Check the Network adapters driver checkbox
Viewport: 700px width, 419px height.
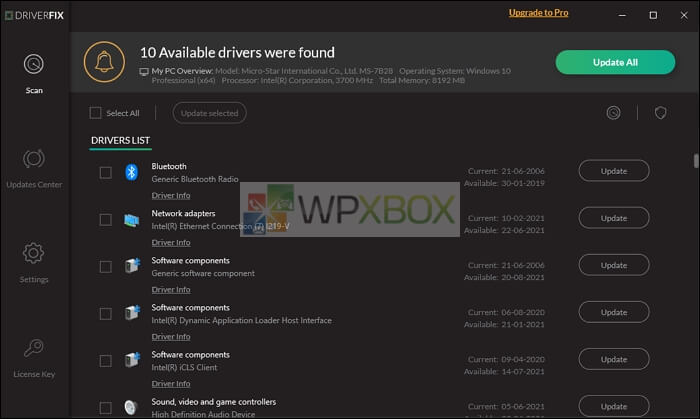point(105,220)
